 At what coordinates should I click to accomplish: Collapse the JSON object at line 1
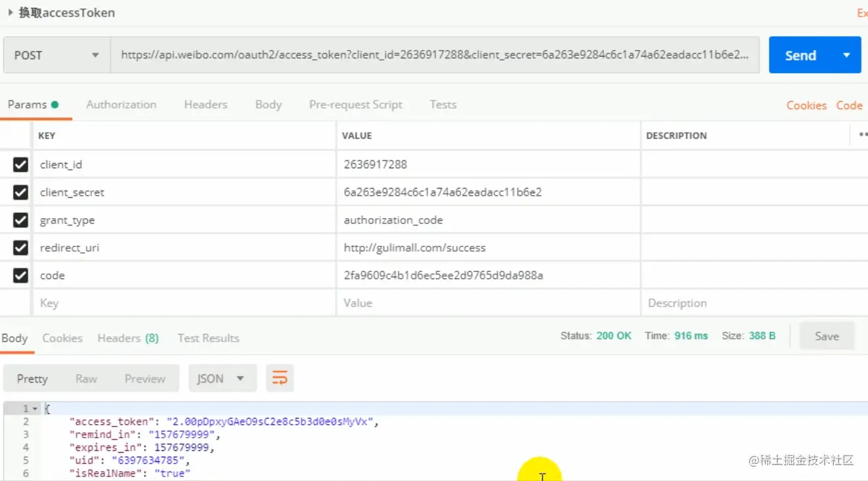coord(35,409)
